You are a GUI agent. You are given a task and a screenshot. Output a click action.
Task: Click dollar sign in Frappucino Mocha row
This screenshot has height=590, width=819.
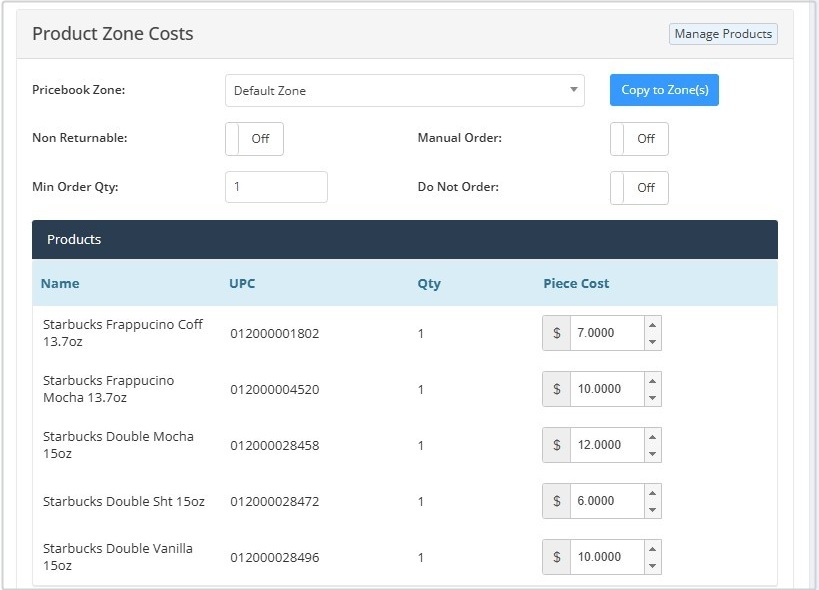click(x=557, y=389)
